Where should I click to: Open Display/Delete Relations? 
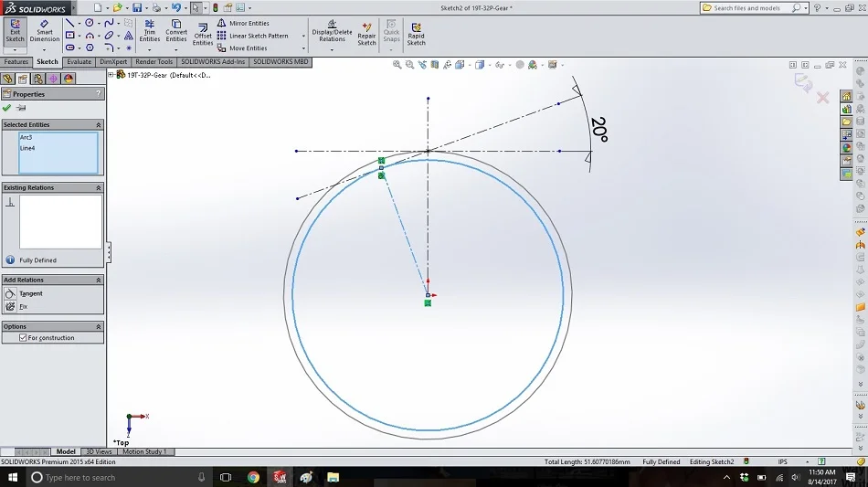[x=332, y=31]
